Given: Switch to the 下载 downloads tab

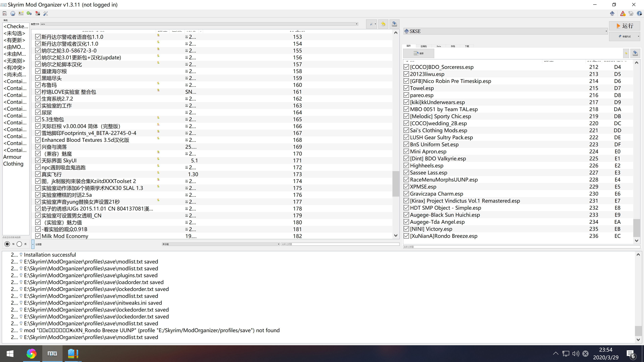Looking at the screenshot, I should 467,46.
